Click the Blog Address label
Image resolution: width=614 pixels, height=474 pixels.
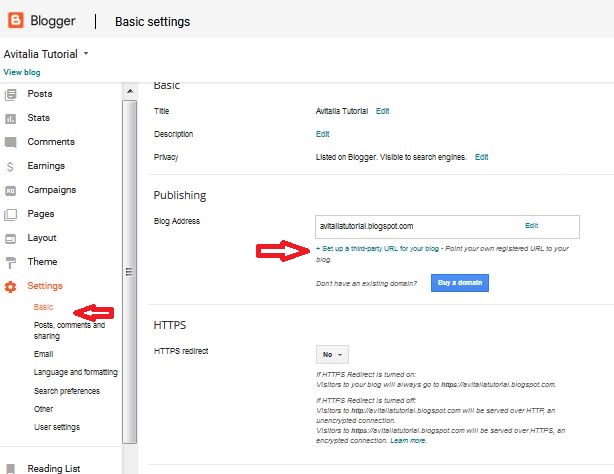pyautogui.click(x=177, y=221)
